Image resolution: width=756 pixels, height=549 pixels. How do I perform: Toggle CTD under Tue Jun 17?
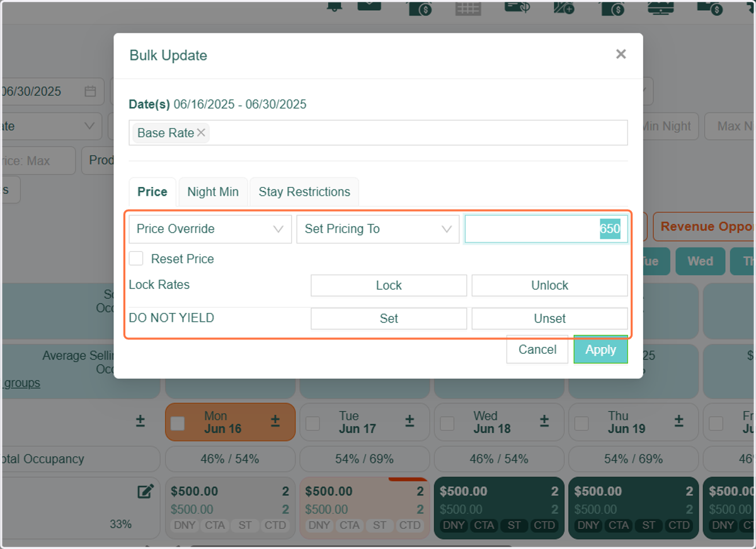[x=409, y=525]
